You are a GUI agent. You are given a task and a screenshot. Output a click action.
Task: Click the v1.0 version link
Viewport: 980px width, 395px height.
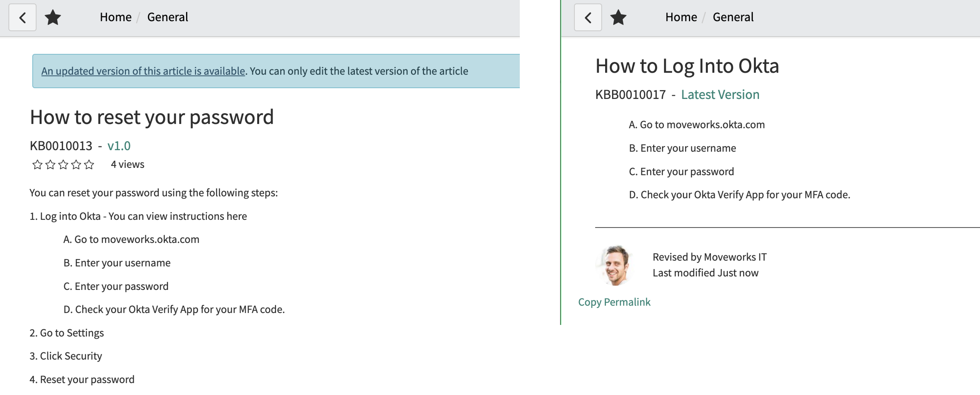coord(119,146)
